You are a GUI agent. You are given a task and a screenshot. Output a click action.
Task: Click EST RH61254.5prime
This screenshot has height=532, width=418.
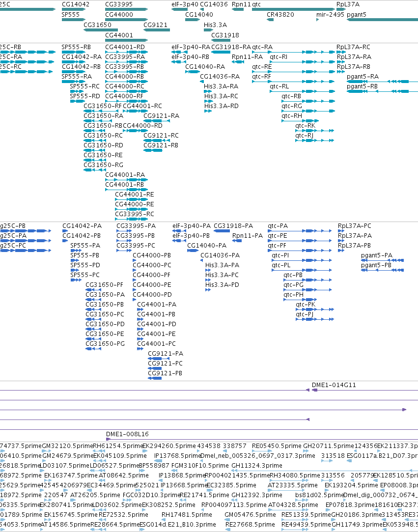coord(118,446)
